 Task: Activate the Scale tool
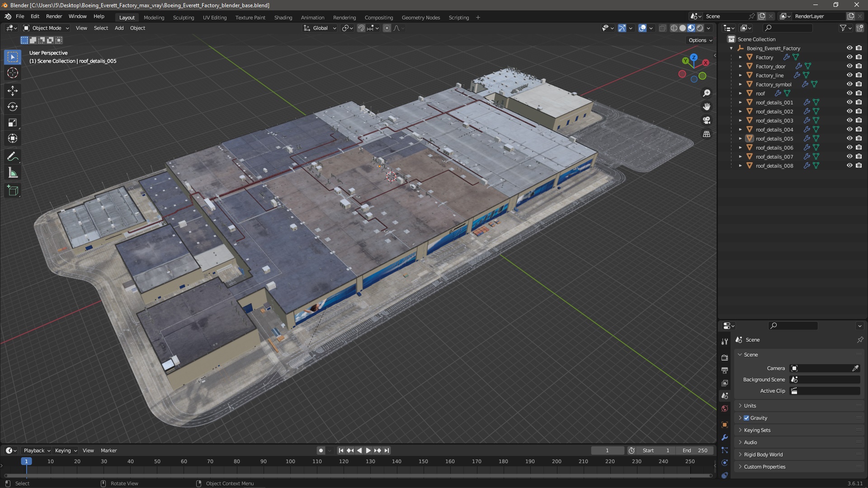[x=13, y=122]
